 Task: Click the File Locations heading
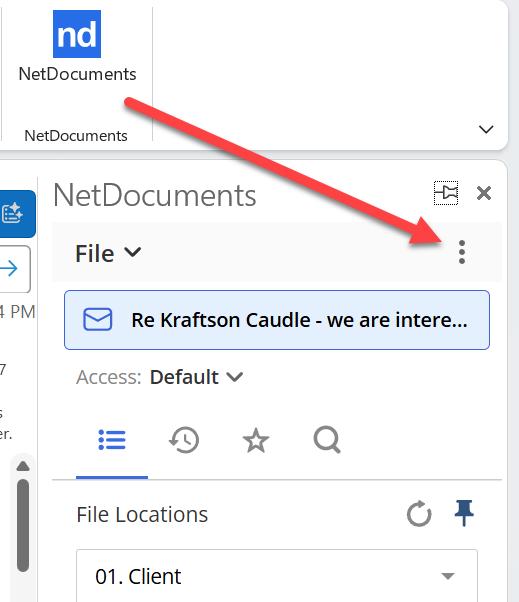pyautogui.click(x=142, y=514)
